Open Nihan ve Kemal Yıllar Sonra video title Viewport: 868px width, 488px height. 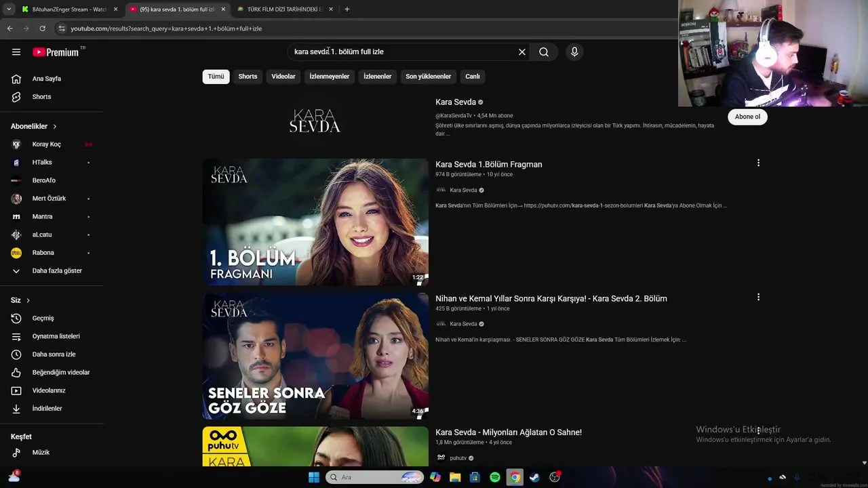(551, 299)
